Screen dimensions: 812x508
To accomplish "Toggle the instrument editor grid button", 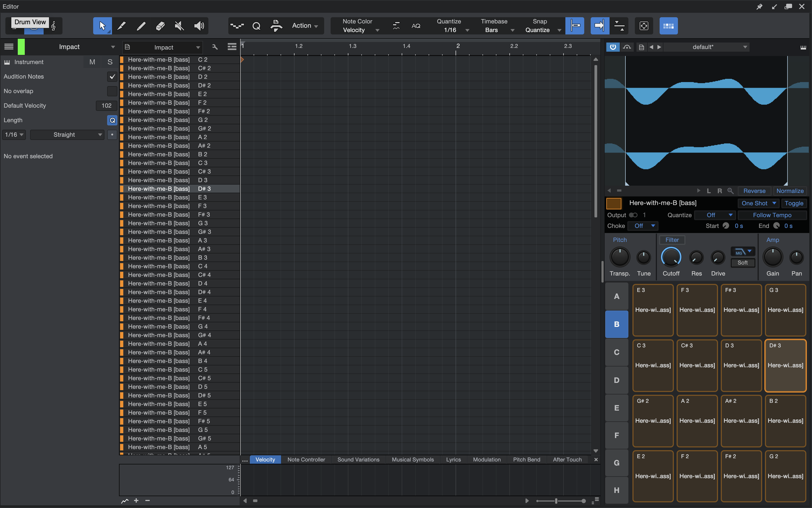I will [x=668, y=26].
